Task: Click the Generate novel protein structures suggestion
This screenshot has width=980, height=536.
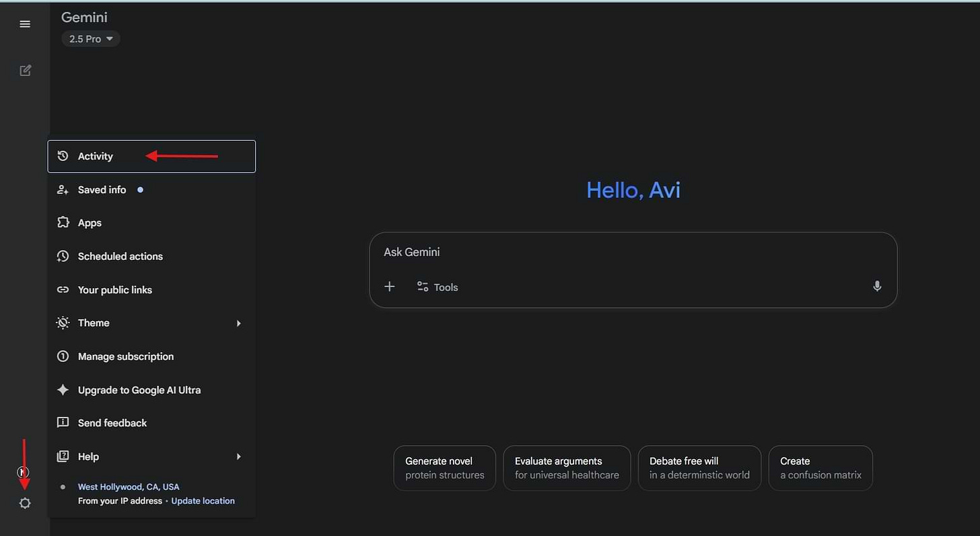Action: click(444, 467)
